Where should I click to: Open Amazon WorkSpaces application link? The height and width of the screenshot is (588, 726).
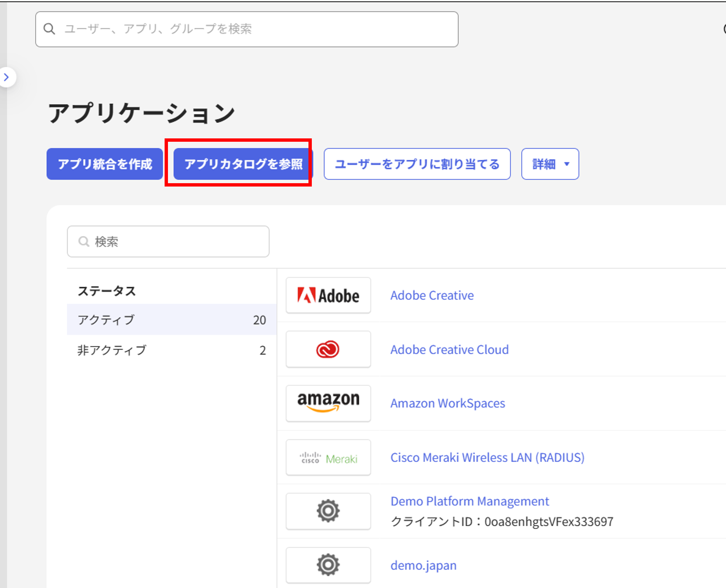[447, 403]
